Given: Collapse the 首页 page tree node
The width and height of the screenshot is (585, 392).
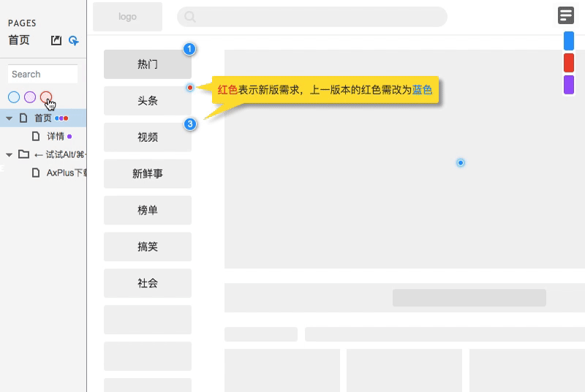Looking at the screenshot, I should tap(9, 118).
